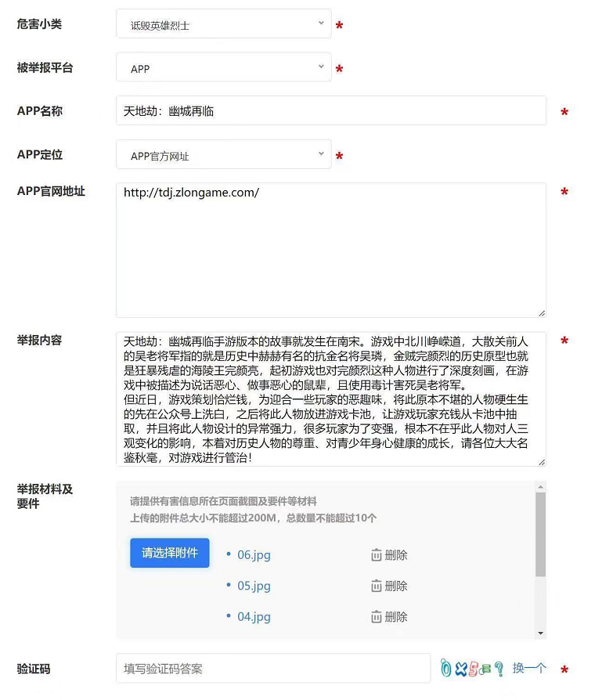Click resize handle of 举报内容 textarea
Viewport: 595px width, 700px height.
pos(542,462)
